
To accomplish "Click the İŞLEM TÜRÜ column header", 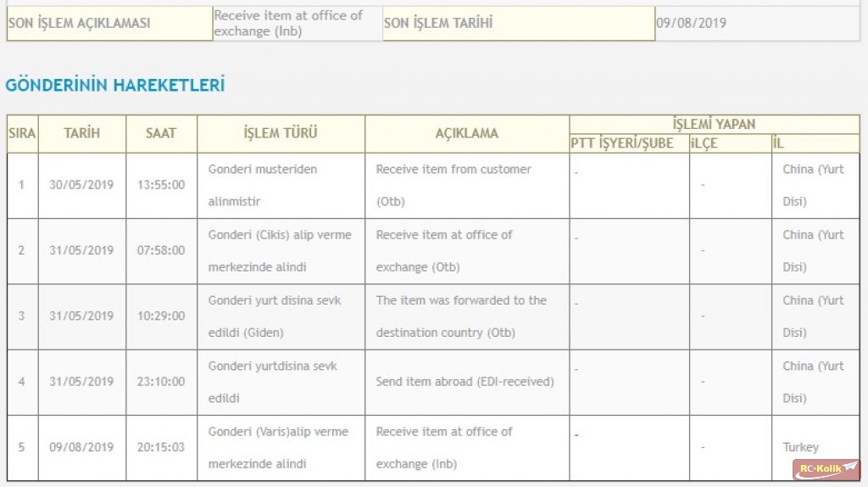I will [281, 133].
